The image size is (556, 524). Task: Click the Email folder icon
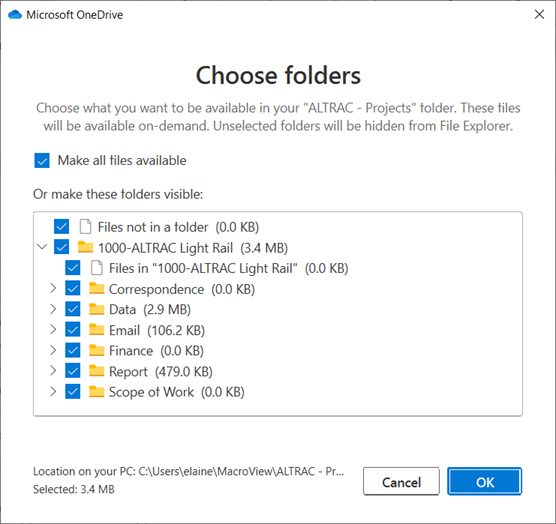pos(96,330)
